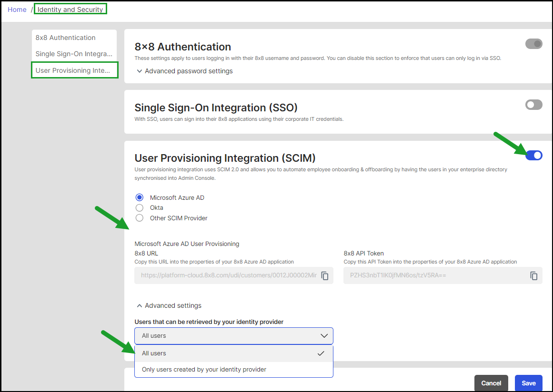553x392 pixels.
Task: Click the 8×8 Authentication section heading
Action: (x=183, y=47)
